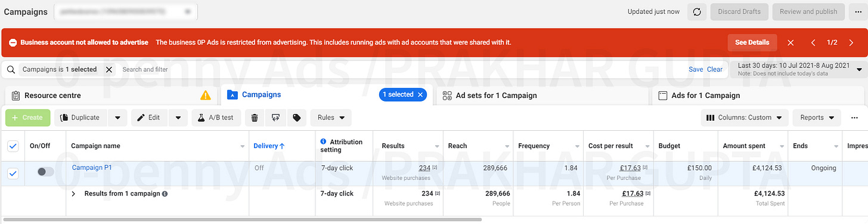Switch on the Campaign P1 toggle

click(x=45, y=171)
